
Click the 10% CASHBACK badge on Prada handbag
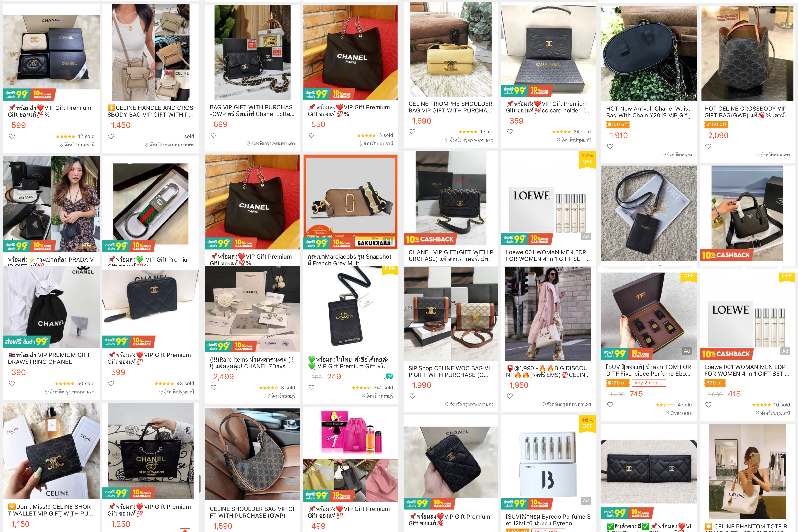tap(726, 255)
